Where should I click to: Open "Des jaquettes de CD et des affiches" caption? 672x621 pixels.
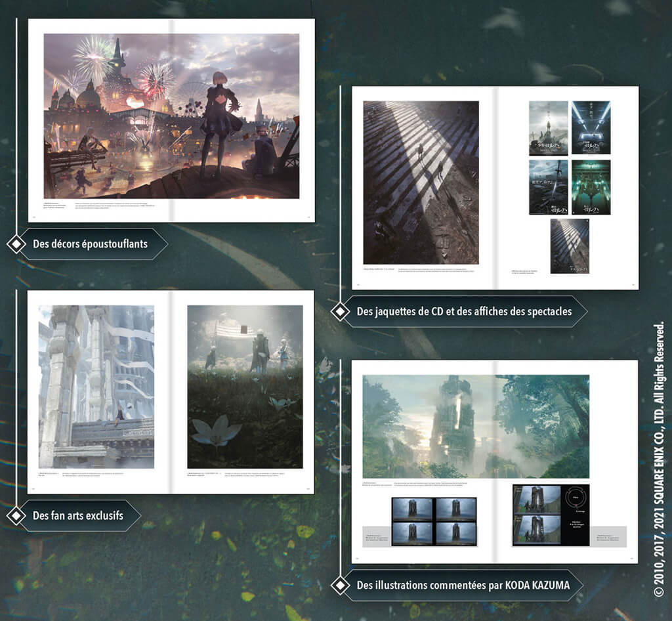[x=464, y=312]
